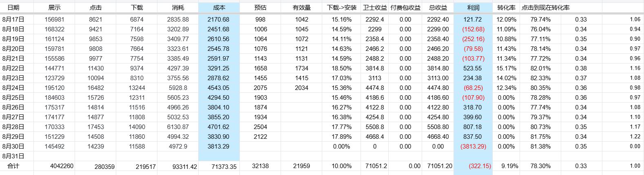This screenshot has height=175, width=644.
Task: Click the downloads value 6874
Action: pos(137,19)
